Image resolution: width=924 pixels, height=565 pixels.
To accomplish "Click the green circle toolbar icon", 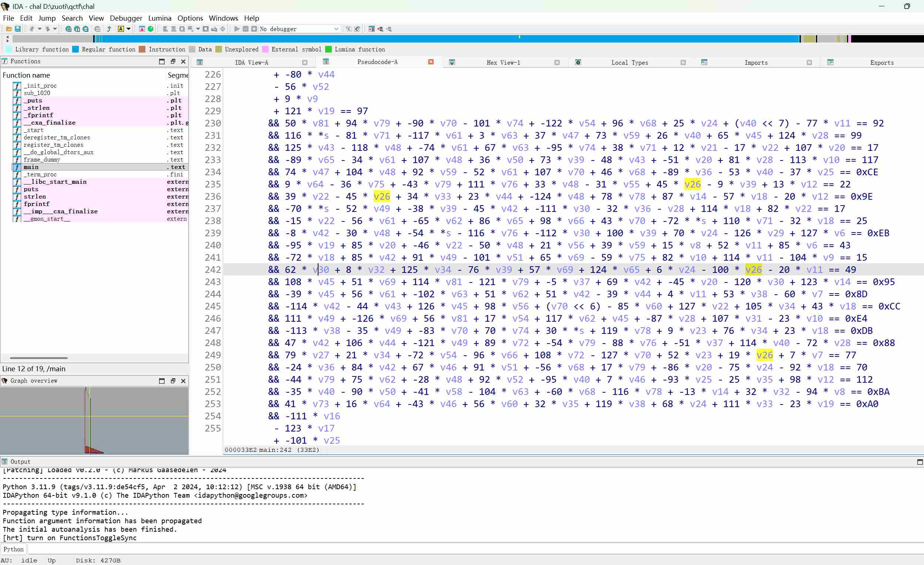I will [151, 29].
